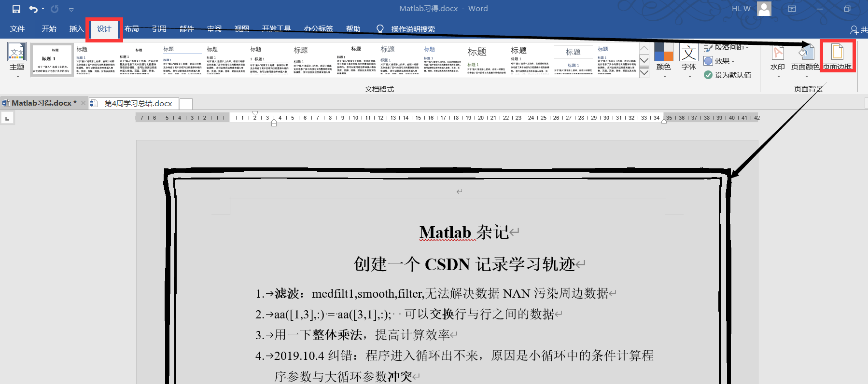Image resolution: width=868 pixels, height=384 pixels.
Task: Open the 页面颜色 page color button
Action: 805,60
